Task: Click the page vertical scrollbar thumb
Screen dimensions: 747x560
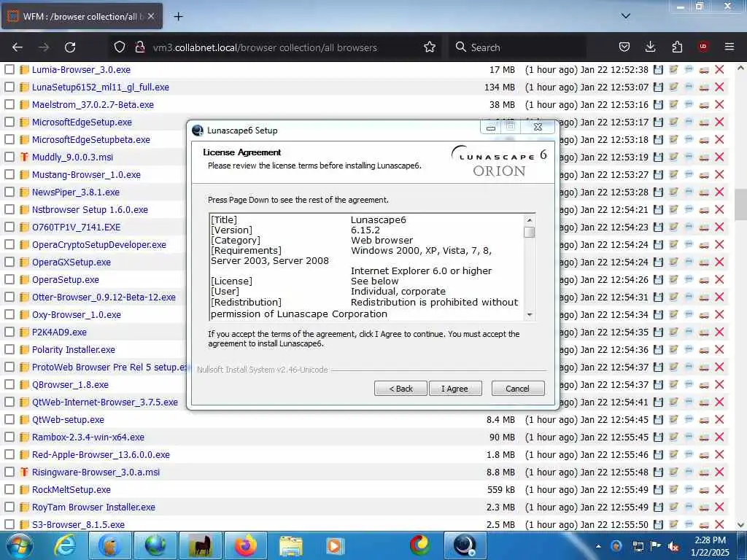Action: 740,204
